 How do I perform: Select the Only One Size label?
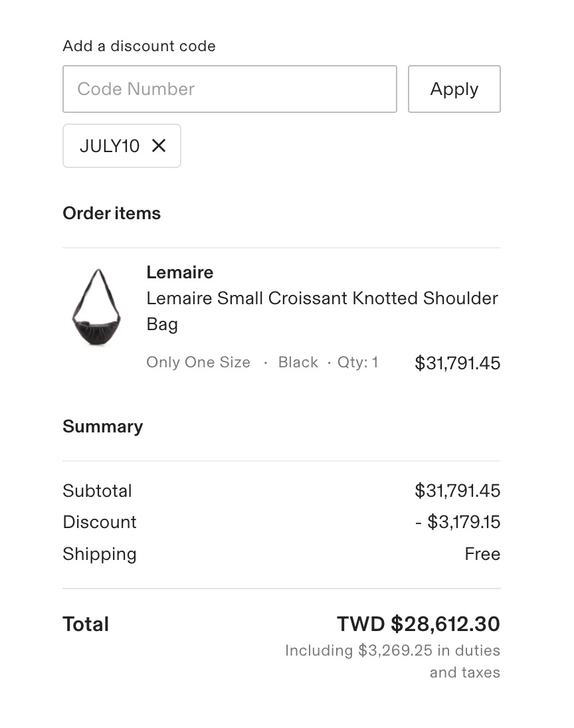[198, 362]
